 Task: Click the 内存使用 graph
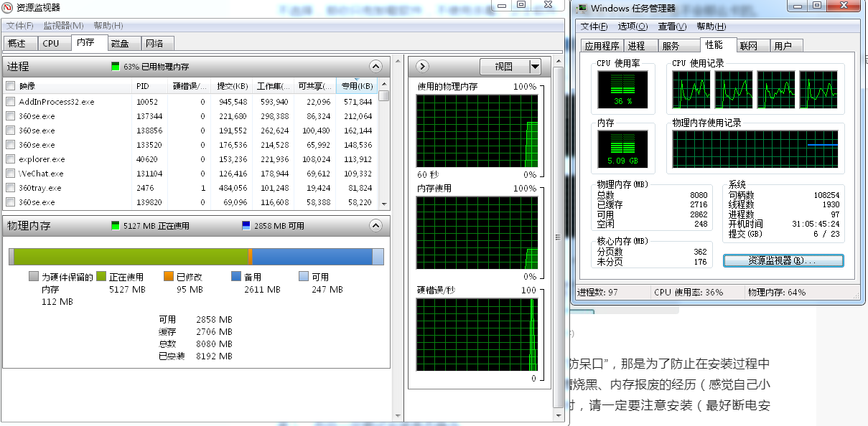click(477, 233)
